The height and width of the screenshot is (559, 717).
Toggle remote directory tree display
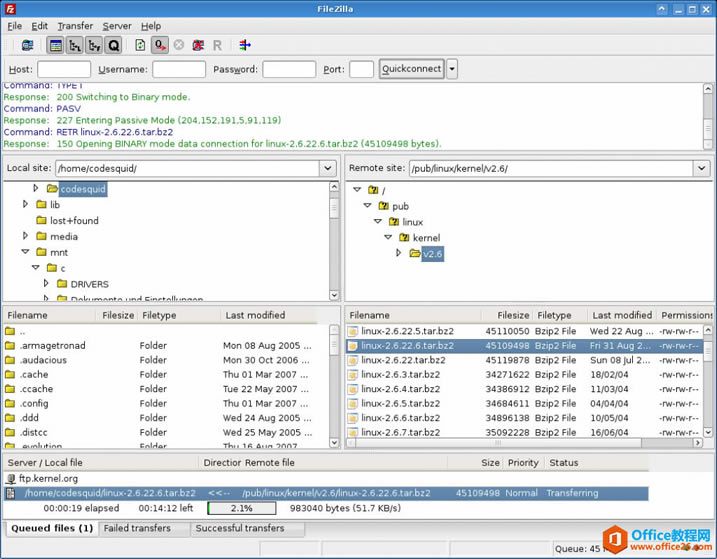click(94, 45)
